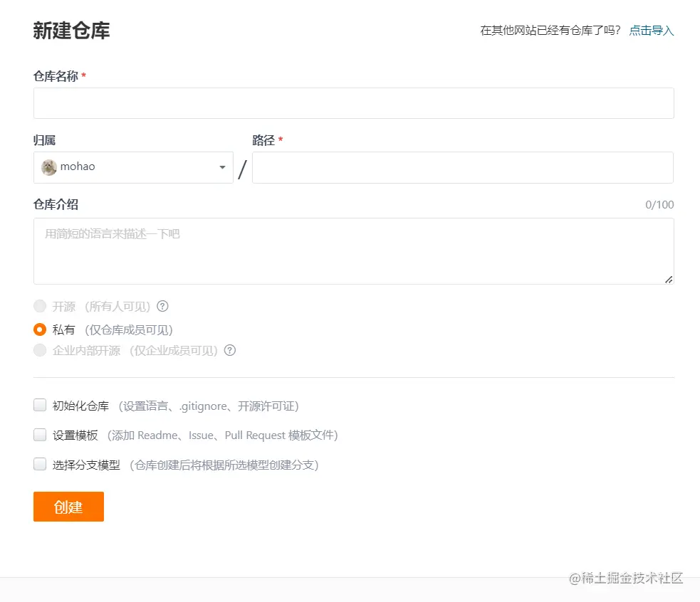This screenshot has height=602, width=700.
Task: Open the 归属 mohao dropdown
Action: point(133,167)
